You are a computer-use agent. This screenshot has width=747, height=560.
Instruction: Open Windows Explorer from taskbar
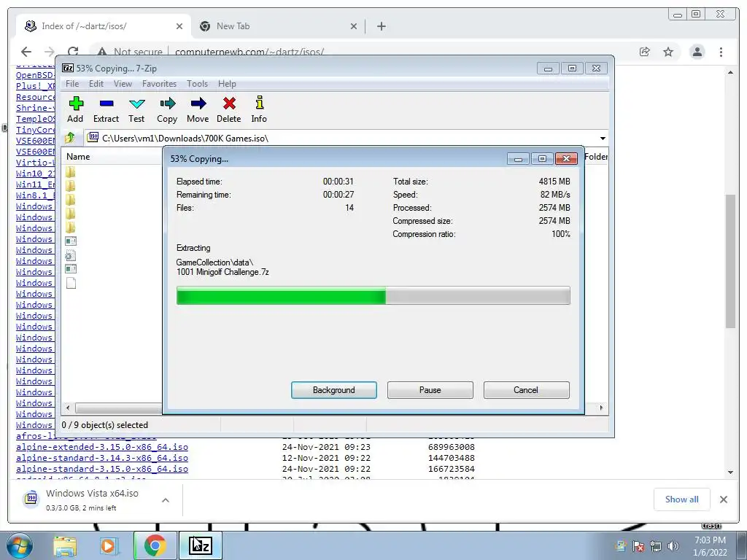[x=65, y=545]
